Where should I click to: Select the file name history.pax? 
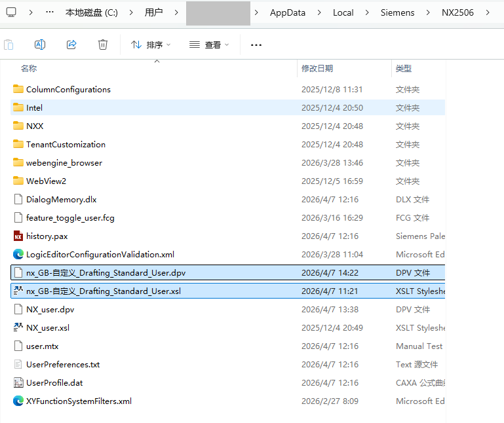47,236
